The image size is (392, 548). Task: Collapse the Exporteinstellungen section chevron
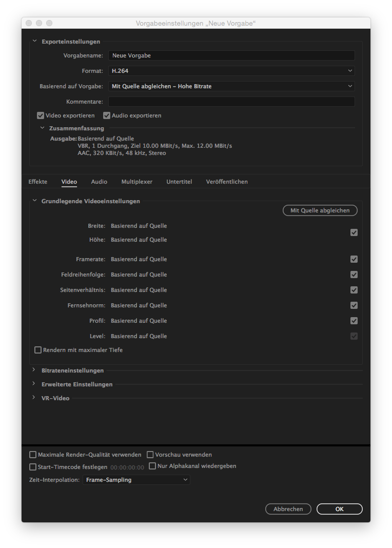pos(34,41)
